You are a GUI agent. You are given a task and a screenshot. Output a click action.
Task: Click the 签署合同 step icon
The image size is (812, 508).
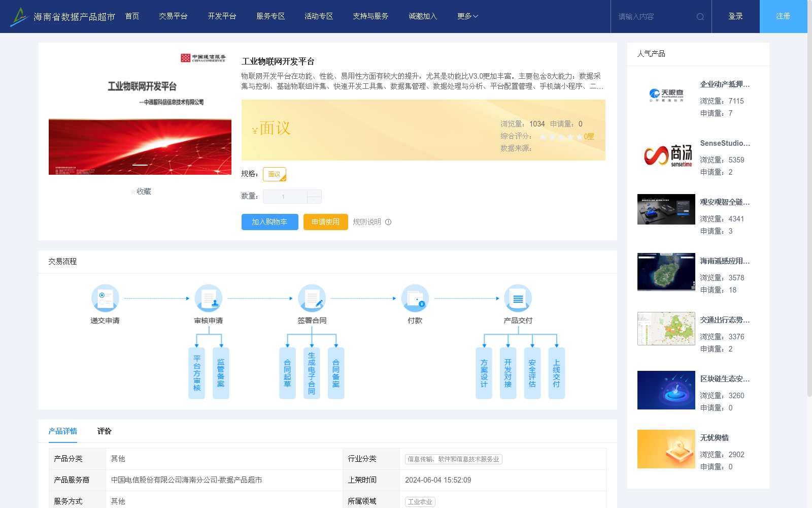point(312,298)
